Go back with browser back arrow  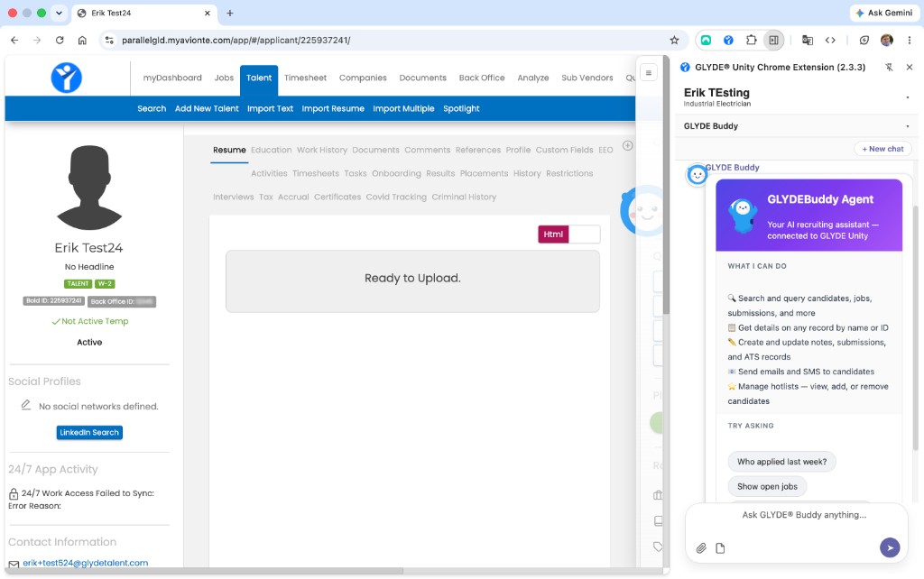14,40
